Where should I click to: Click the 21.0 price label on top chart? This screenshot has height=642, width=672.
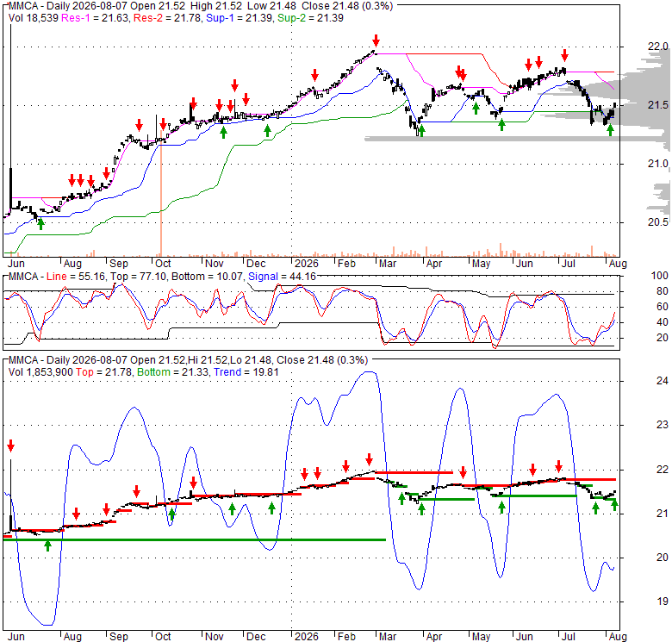[x=657, y=164]
